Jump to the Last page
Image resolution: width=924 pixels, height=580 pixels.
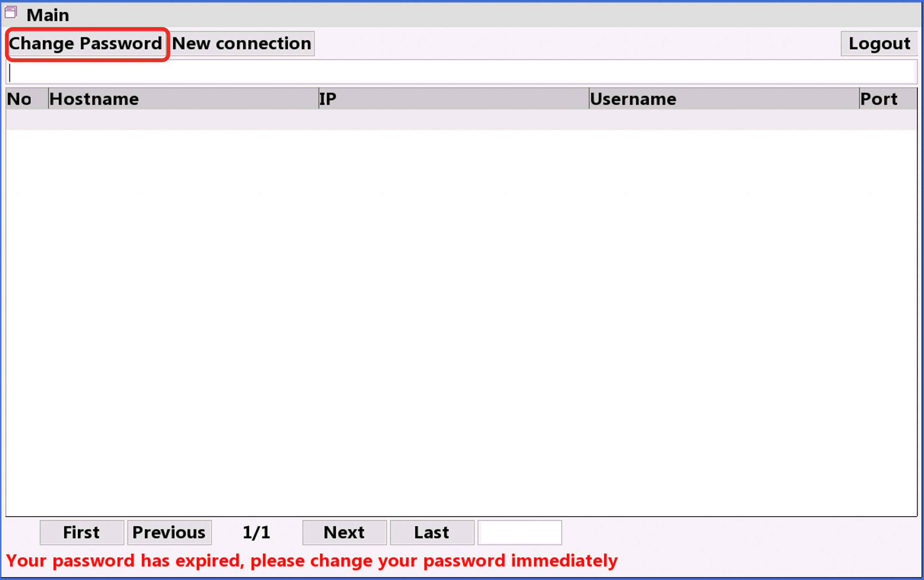pos(432,532)
